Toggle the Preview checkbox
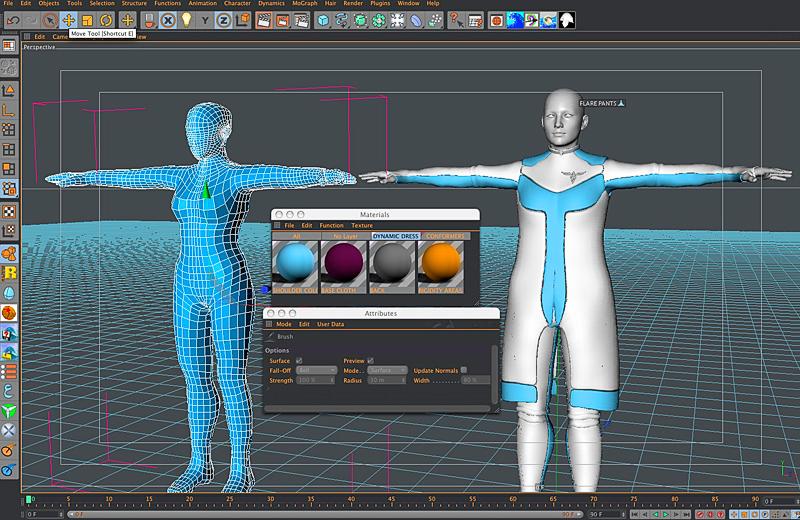The width and height of the screenshot is (800, 520). (x=370, y=361)
